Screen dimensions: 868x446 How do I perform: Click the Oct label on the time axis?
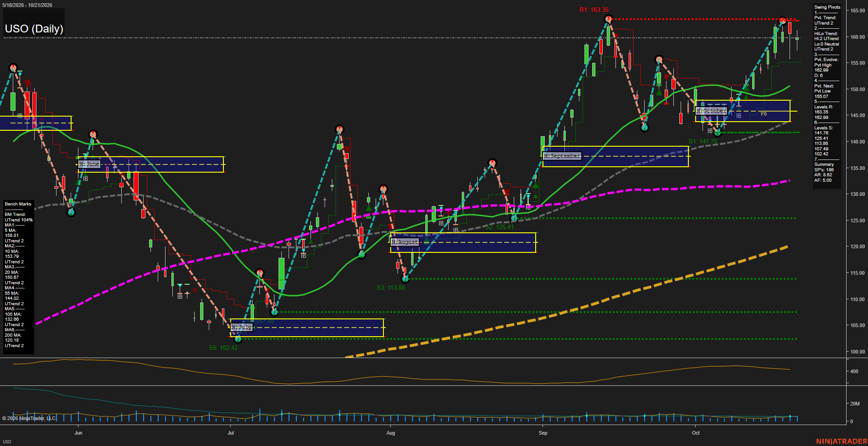[x=696, y=433]
